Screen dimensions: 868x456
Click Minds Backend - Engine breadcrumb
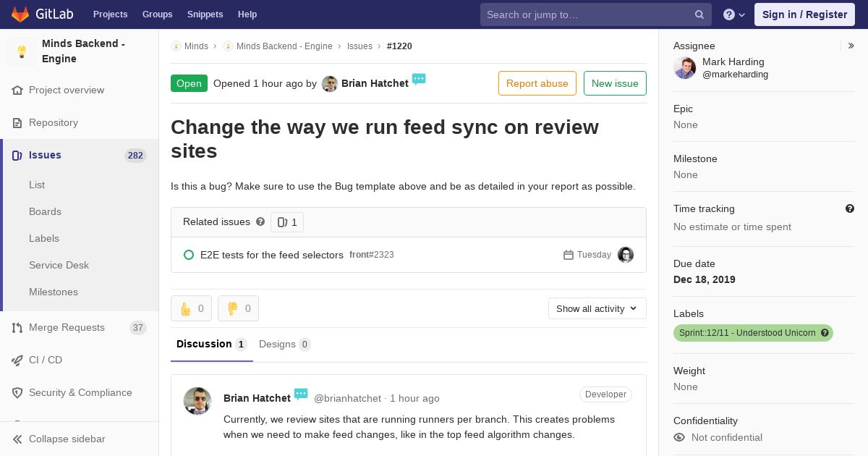(x=284, y=46)
